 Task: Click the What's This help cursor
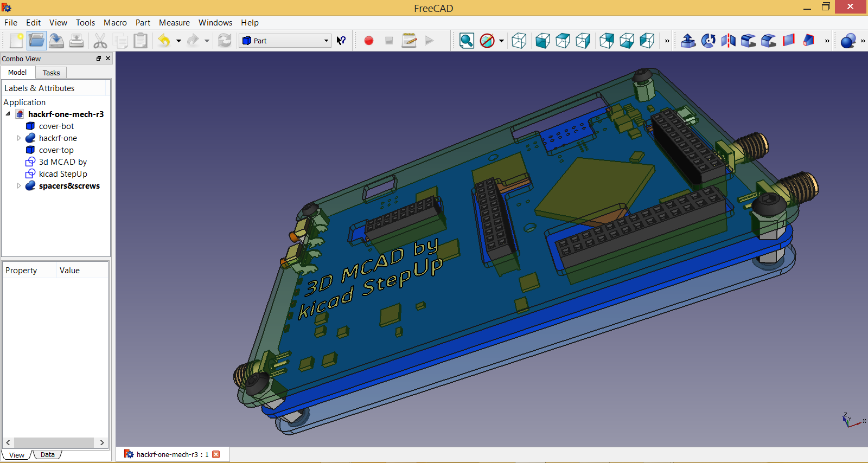pyautogui.click(x=341, y=41)
